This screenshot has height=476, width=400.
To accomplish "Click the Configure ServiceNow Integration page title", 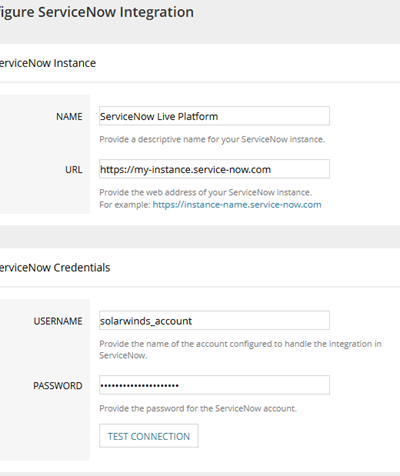I will coord(97,13).
